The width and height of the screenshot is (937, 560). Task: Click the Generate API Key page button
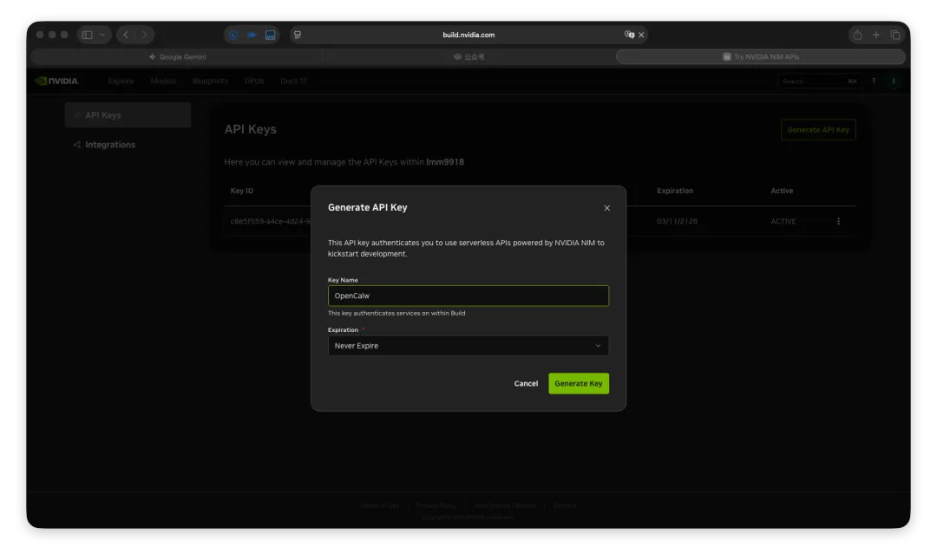click(x=817, y=129)
